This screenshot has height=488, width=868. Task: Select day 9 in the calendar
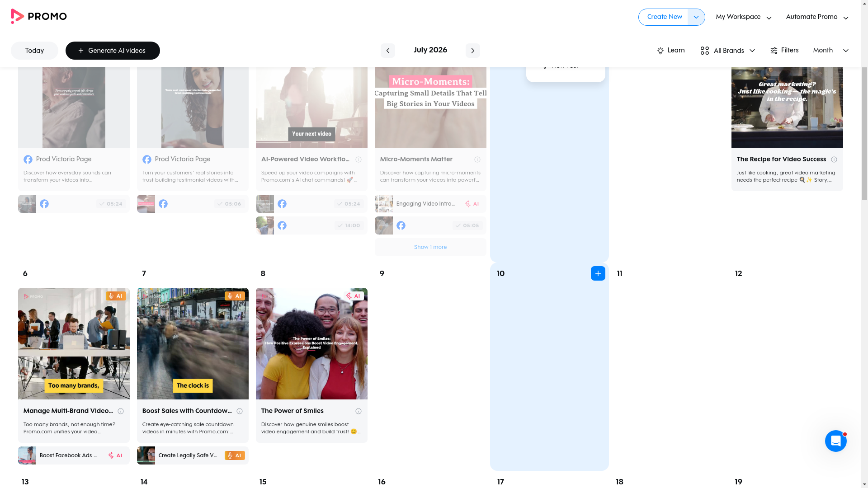pos(382,274)
